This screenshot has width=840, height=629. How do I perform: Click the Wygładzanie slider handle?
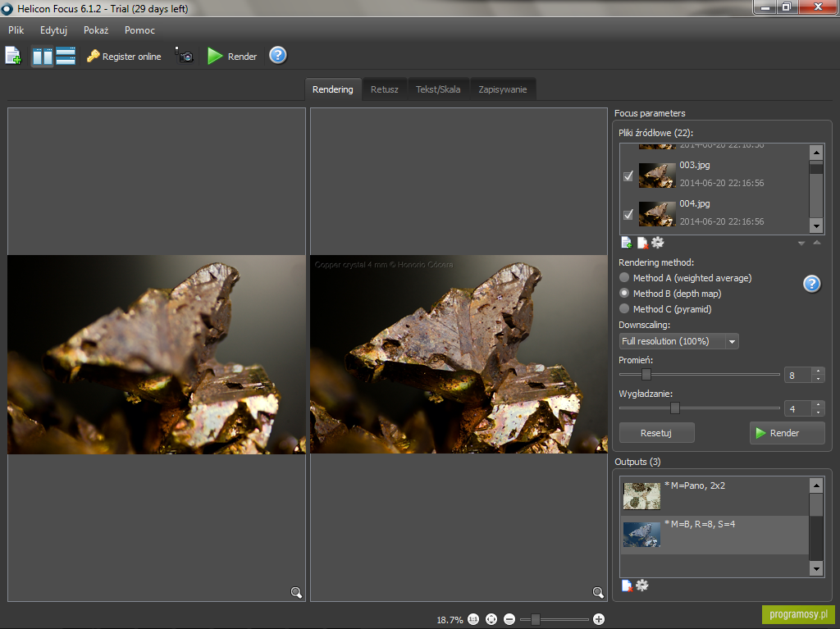pyautogui.click(x=675, y=408)
